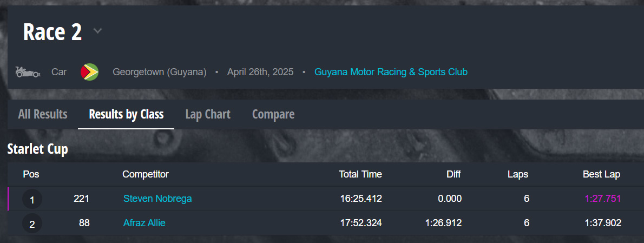Switch to the All Results tab
Screen dimensions: 644x243
[x=43, y=114]
